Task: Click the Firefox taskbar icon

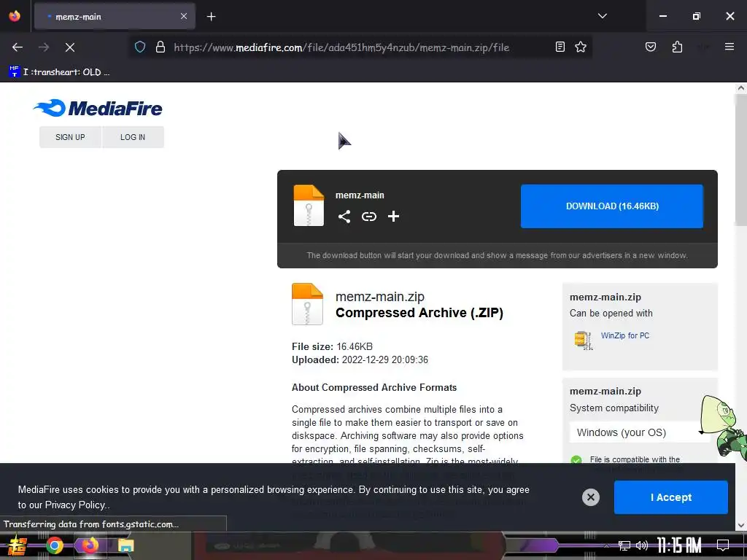Action: tap(90, 545)
